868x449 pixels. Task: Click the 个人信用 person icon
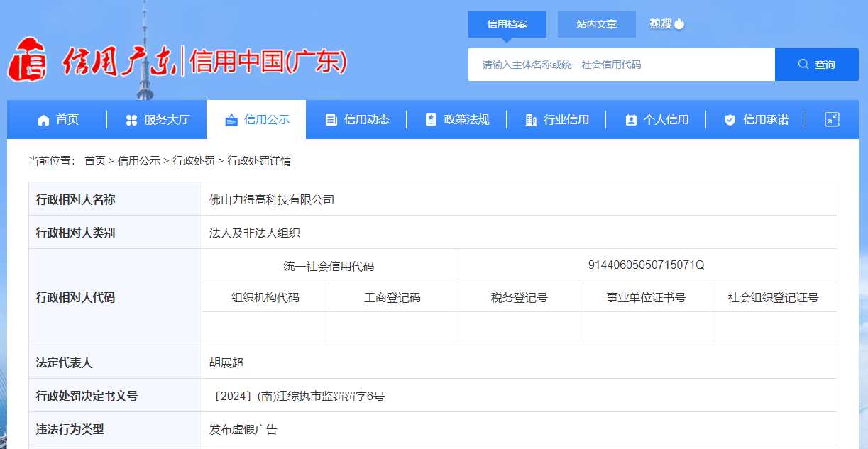pyautogui.click(x=631, y=120)
